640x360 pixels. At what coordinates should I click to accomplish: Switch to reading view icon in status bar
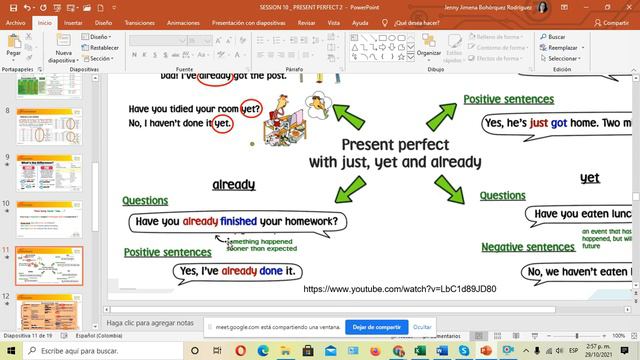coord(516,336)
